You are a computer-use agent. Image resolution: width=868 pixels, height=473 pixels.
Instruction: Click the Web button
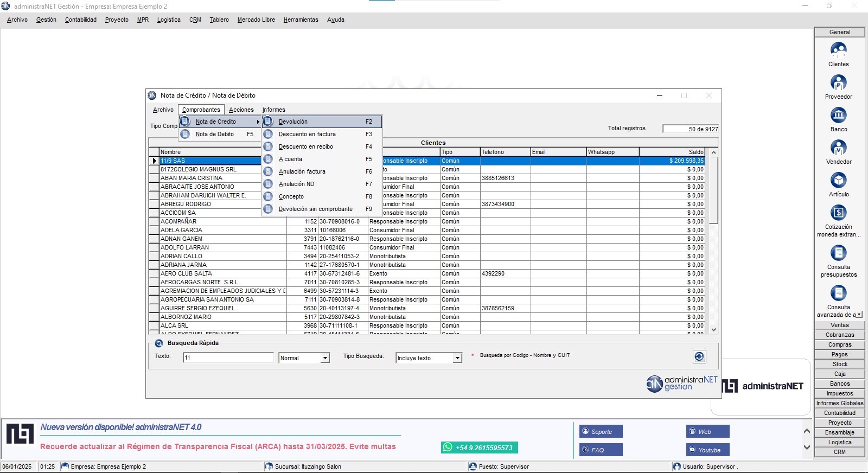click(708, 431)
